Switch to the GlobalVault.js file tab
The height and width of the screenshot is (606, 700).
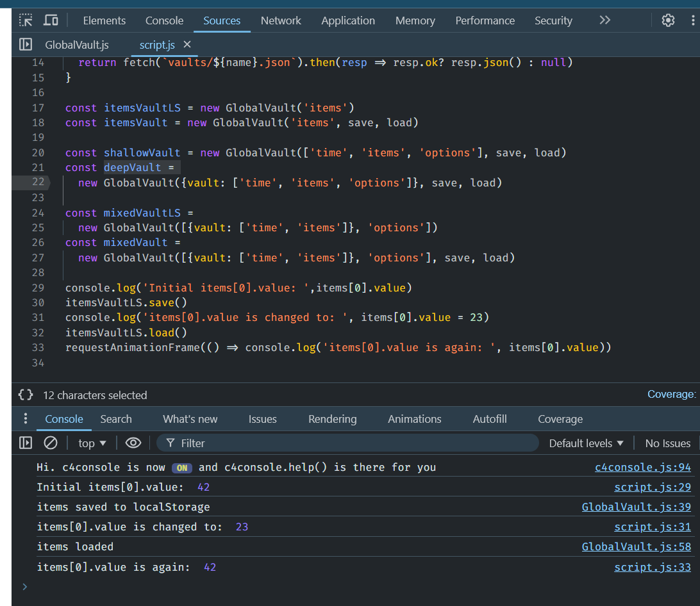[x=77, y=45]
